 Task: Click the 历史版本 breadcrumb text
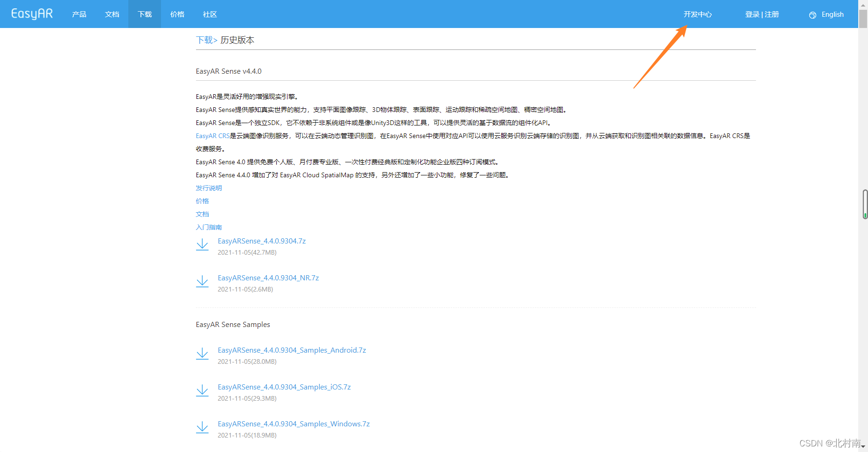point(237,40)
